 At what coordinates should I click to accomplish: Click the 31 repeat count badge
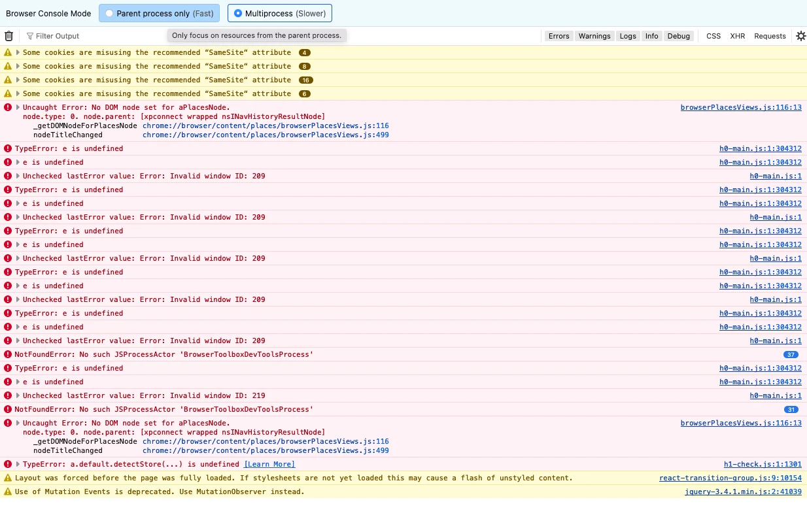791,409
